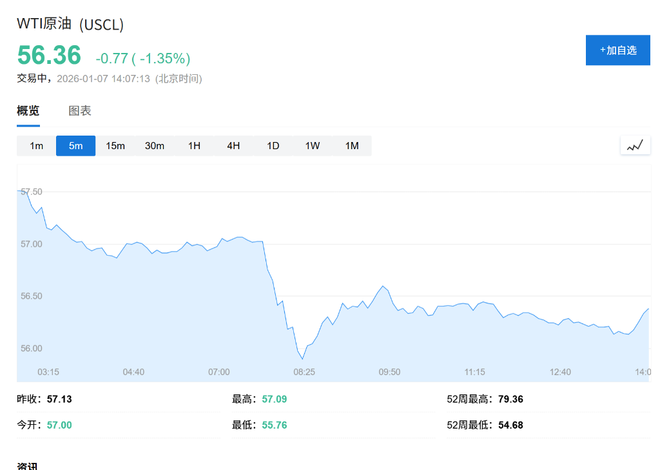Add WTI crude to watchlist (+加自选)
660x470 pixels.
(618, 50)
